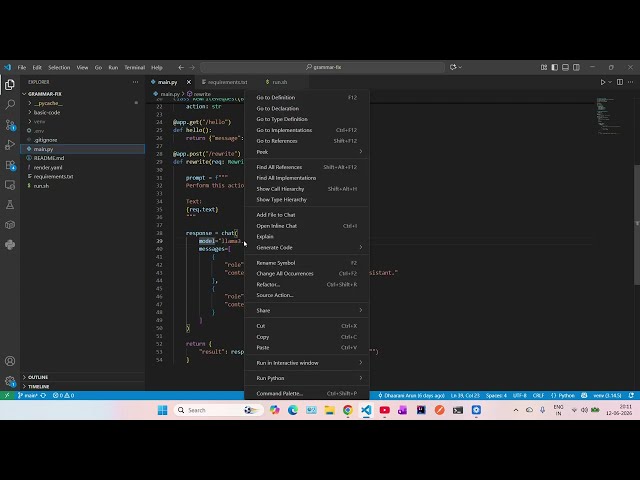Open the Generate Code submenu
The height and width of the screenshot is (480, 640).
point(307,247)
